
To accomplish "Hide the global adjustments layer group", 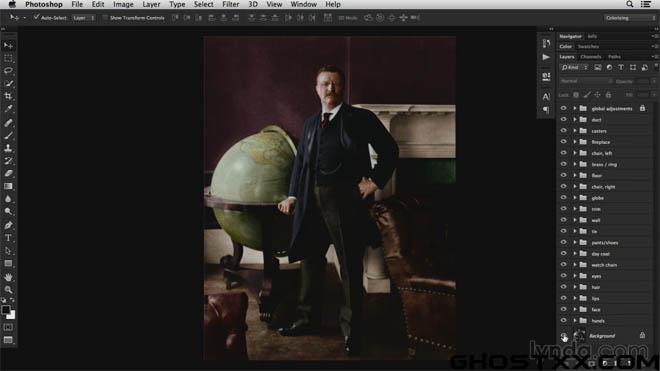I will click(x=564, y=108).
